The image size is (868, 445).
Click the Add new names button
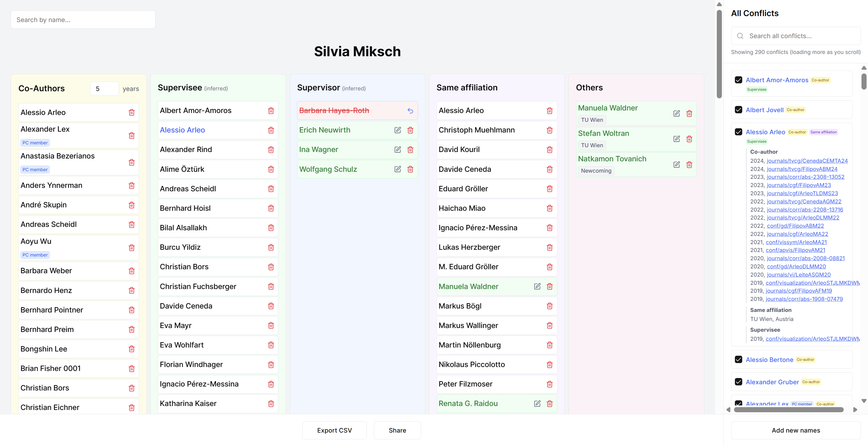[x=796, y=430]
